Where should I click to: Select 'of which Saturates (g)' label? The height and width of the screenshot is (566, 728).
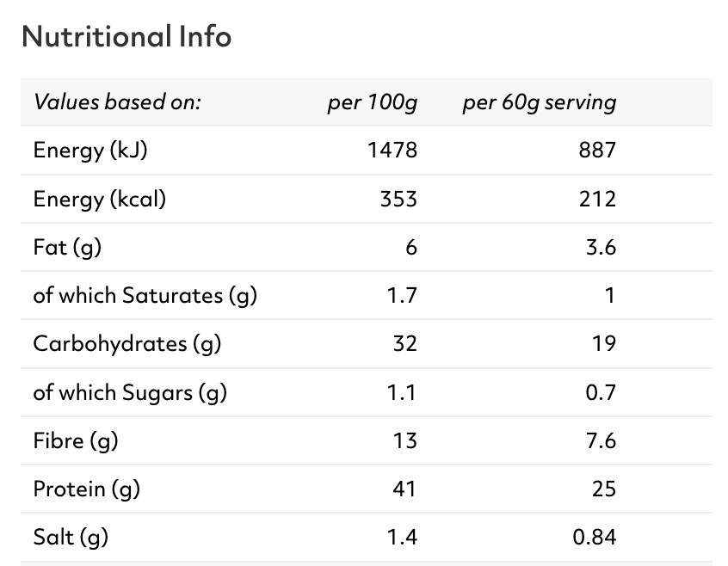click(145, 296)
